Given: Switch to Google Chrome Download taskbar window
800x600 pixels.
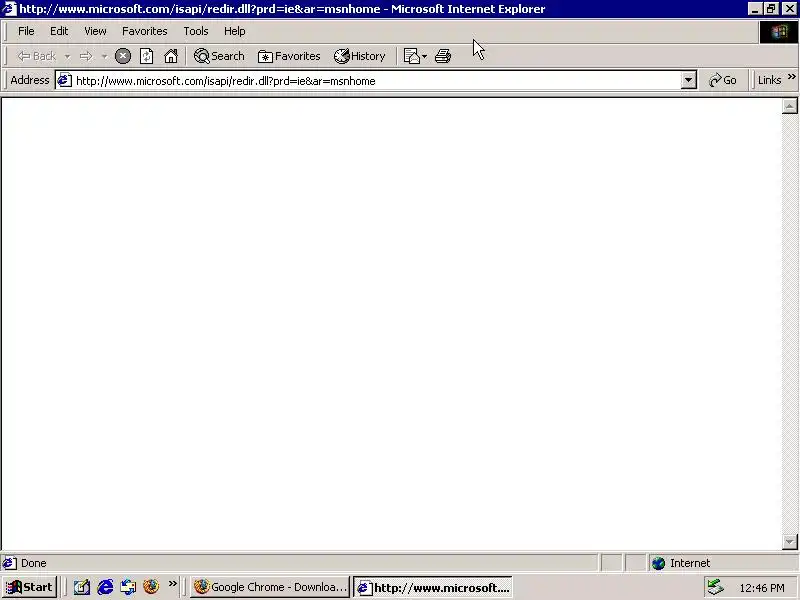Looking at the screenshot, I should point(270,587).
